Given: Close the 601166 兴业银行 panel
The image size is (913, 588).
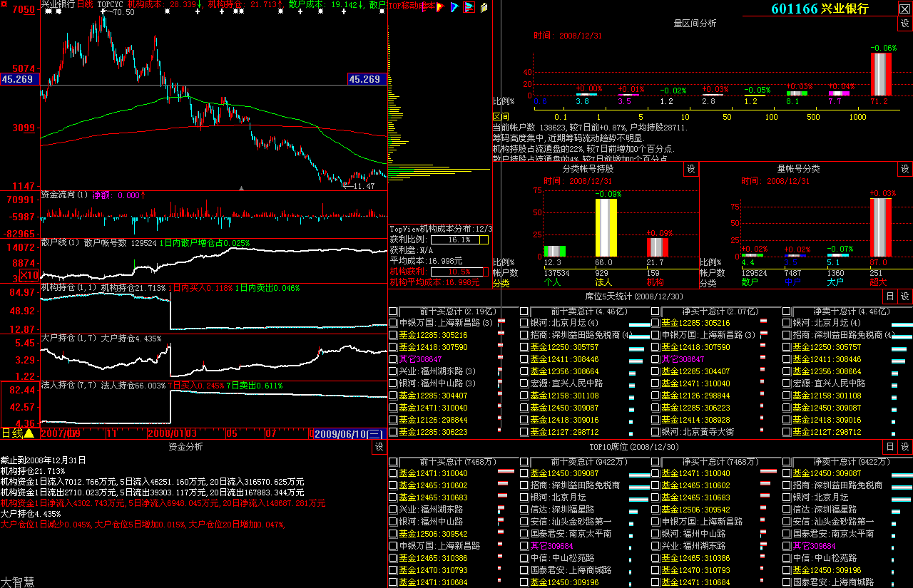Looking at the screenshot, I should pos(904,9).
